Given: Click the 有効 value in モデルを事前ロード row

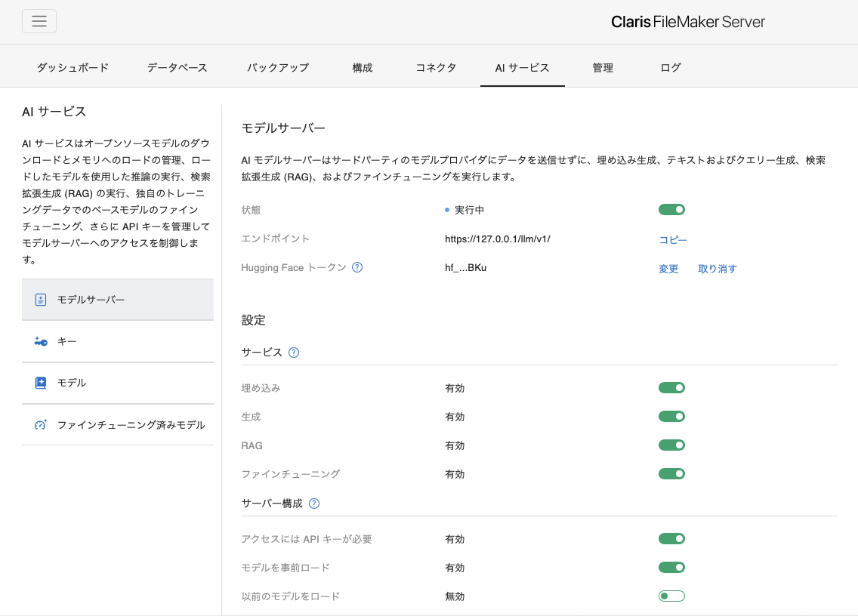Looking at the screenshot, I should click(x=455, y=568).
